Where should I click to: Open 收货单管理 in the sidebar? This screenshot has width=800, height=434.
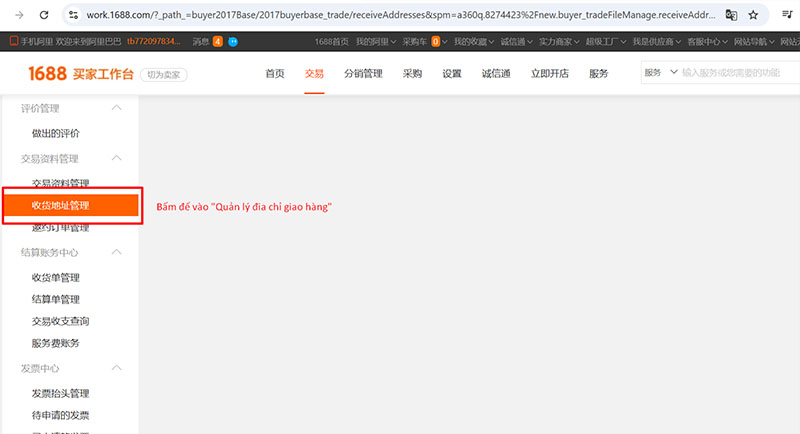pos(56,277)
